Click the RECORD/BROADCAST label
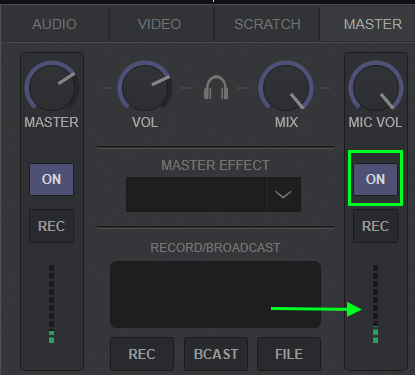415x375 pixels. 215,248
